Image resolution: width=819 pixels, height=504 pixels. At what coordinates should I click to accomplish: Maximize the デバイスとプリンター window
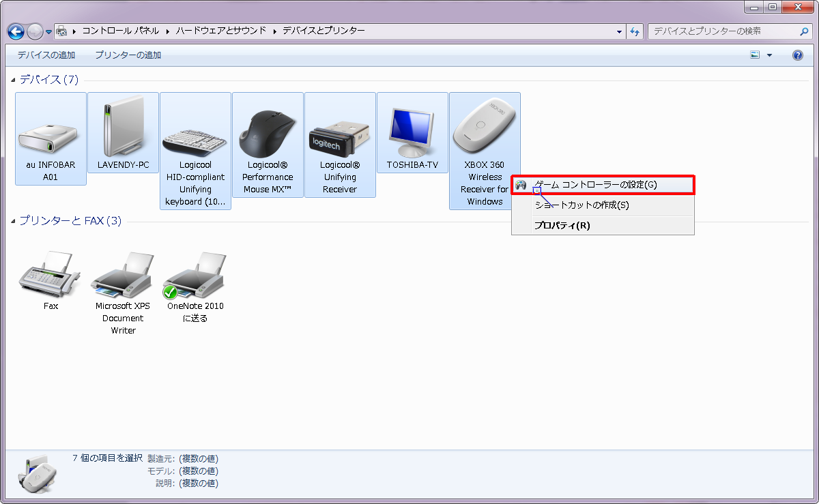[x=772, y=7]
